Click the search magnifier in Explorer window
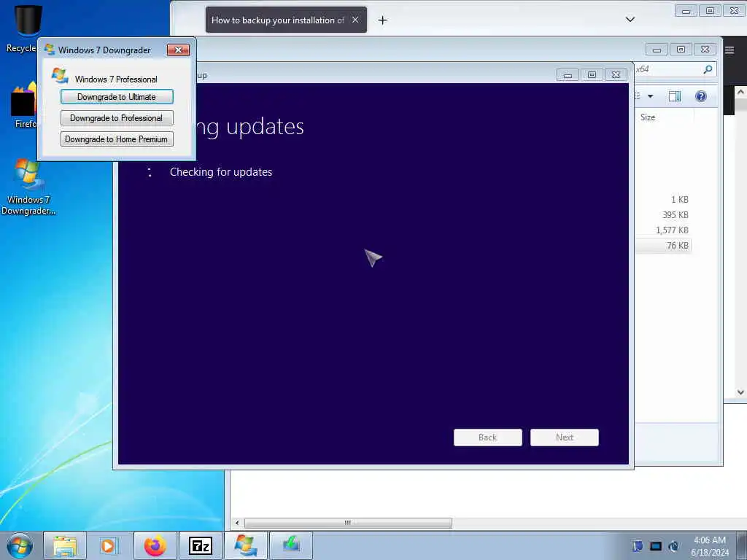This screenshot has height=560, width=747. coord(708,69)
